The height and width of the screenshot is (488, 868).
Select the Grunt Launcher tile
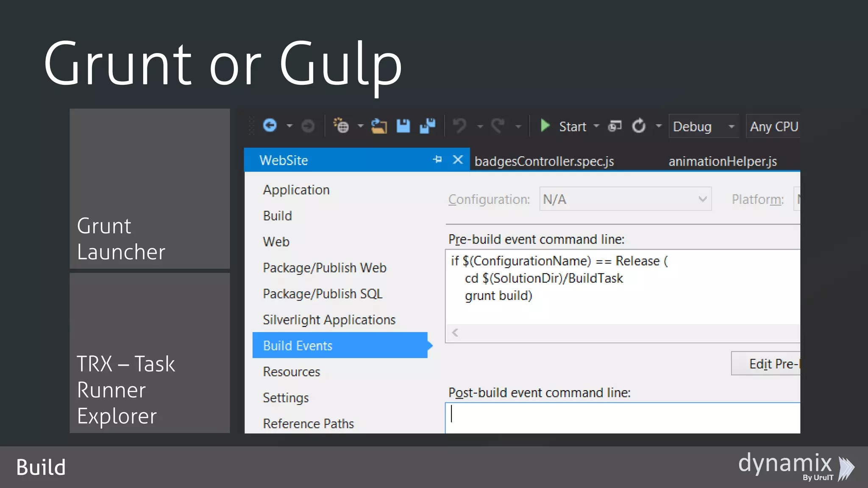(150, 189)
